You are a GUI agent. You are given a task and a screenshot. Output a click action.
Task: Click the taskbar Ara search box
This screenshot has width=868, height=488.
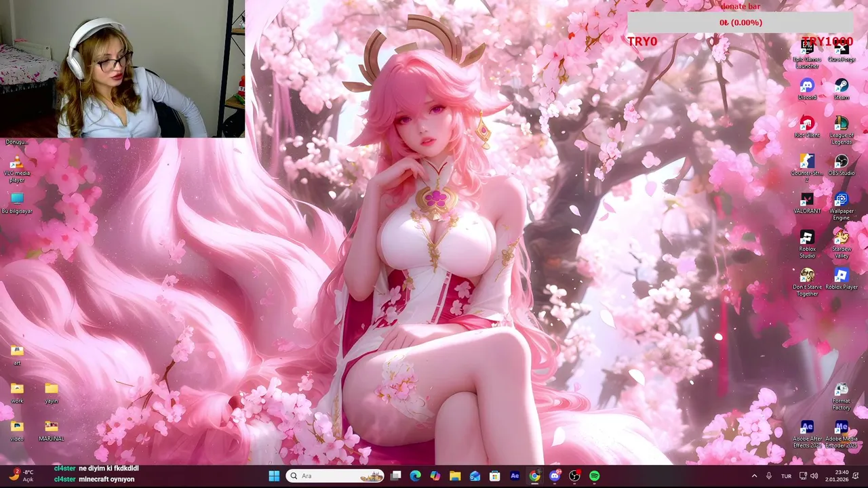(x=335, y=476)
